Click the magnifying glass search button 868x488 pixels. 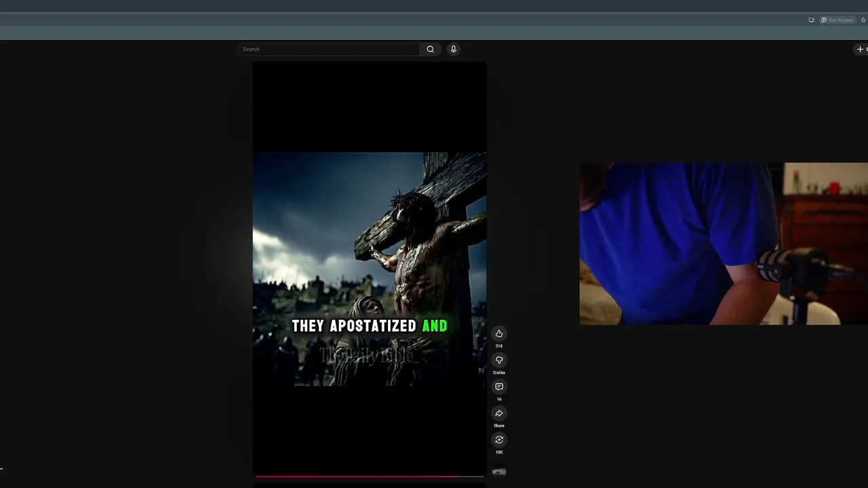(x=430, y=49)
